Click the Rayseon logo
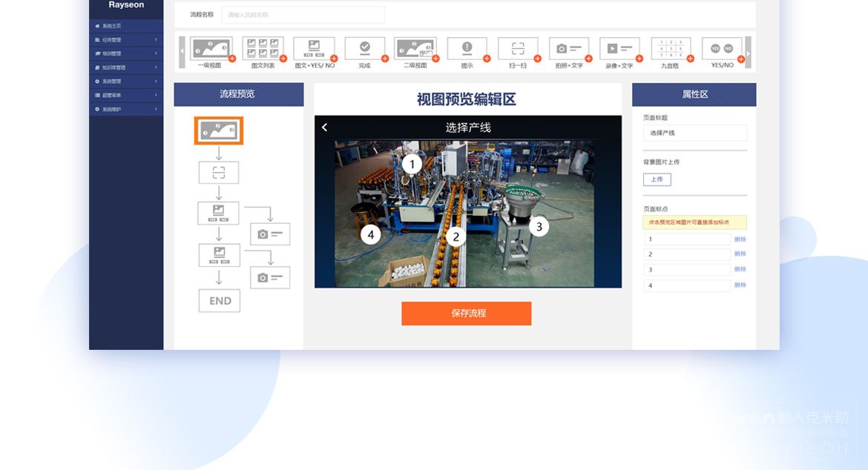The width and height of the screenshot is (868, 470). 126,5
